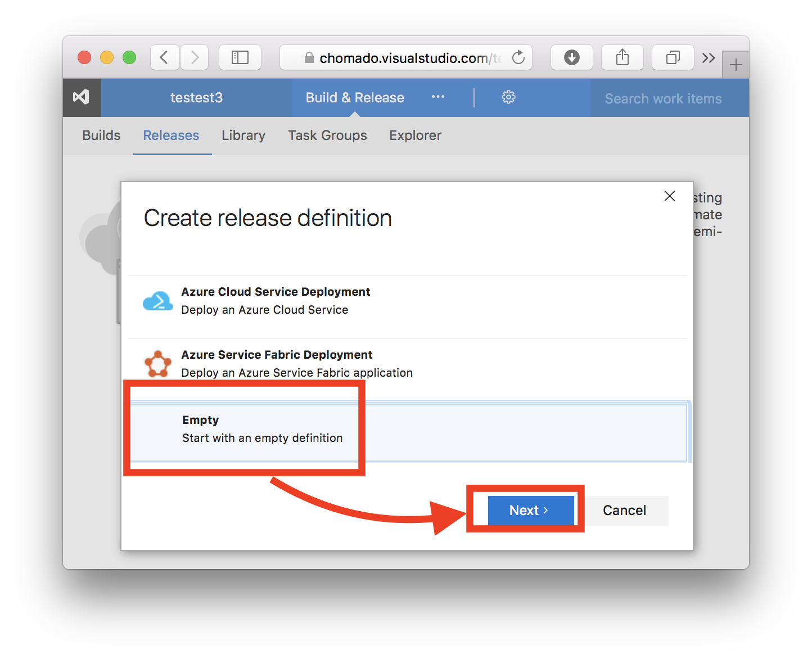Open Safari downloads icon
Image resolution: width=812 pixels, height=659 pixels.
572,57
